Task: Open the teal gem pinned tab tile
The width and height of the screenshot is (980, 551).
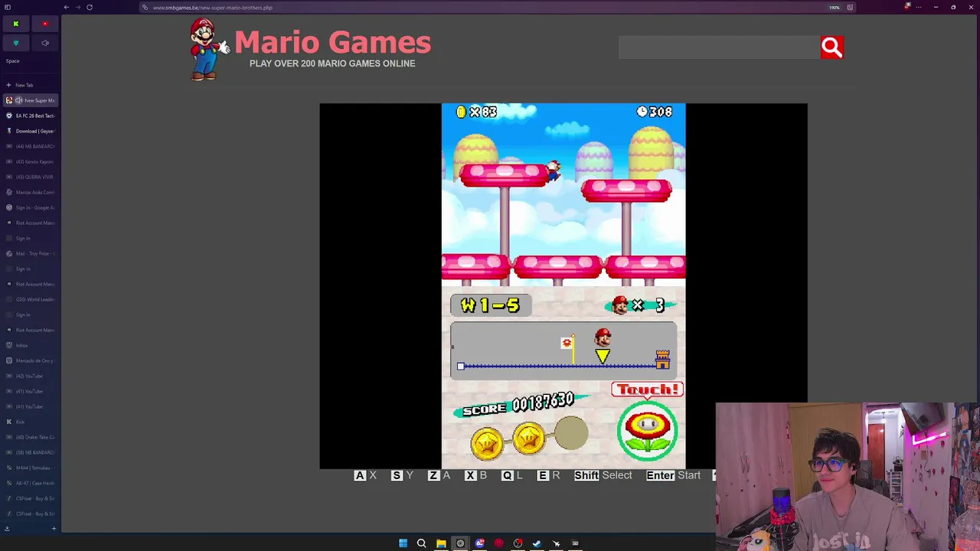Action: 15,43
